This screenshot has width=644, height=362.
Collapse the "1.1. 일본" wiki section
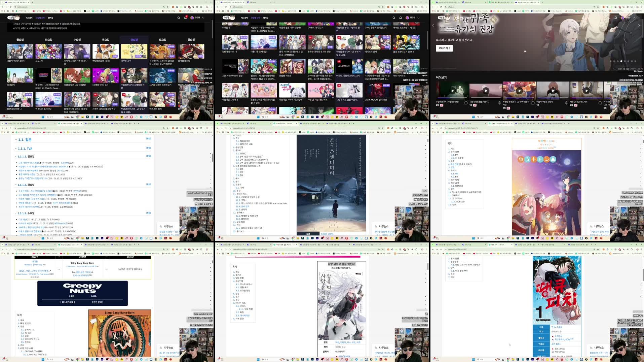15,139
